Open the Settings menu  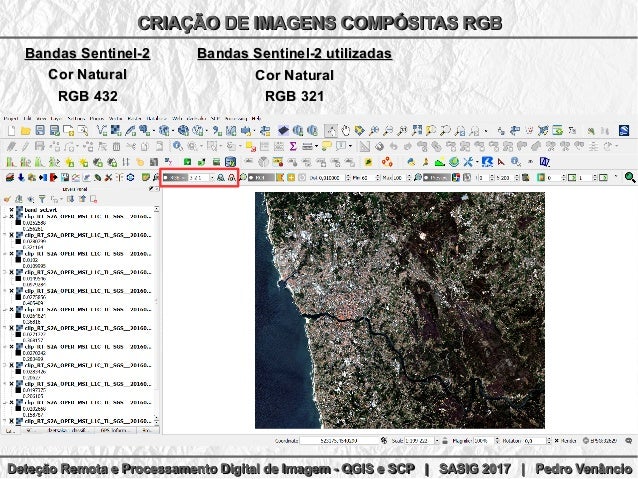pyautogui.click(x=76, y=118)
